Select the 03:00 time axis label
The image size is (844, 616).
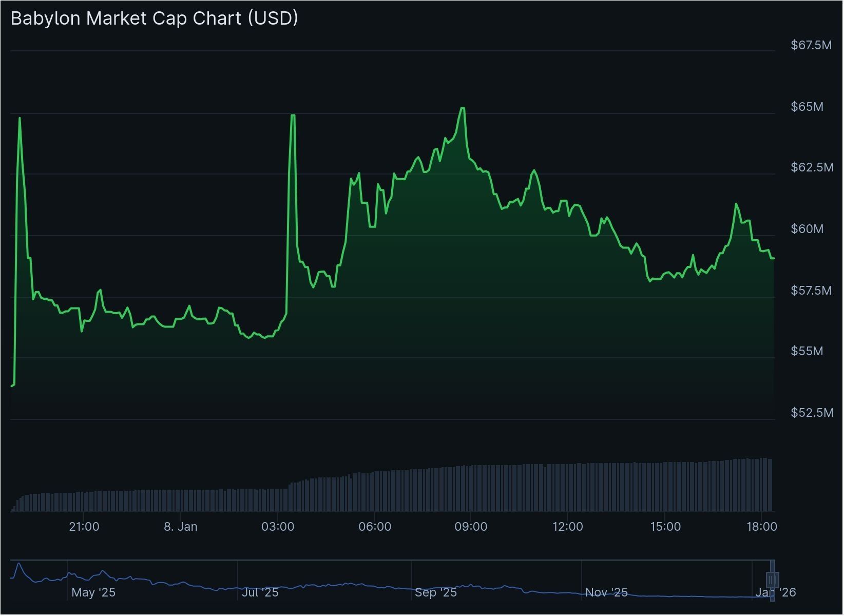coord(278,527)
